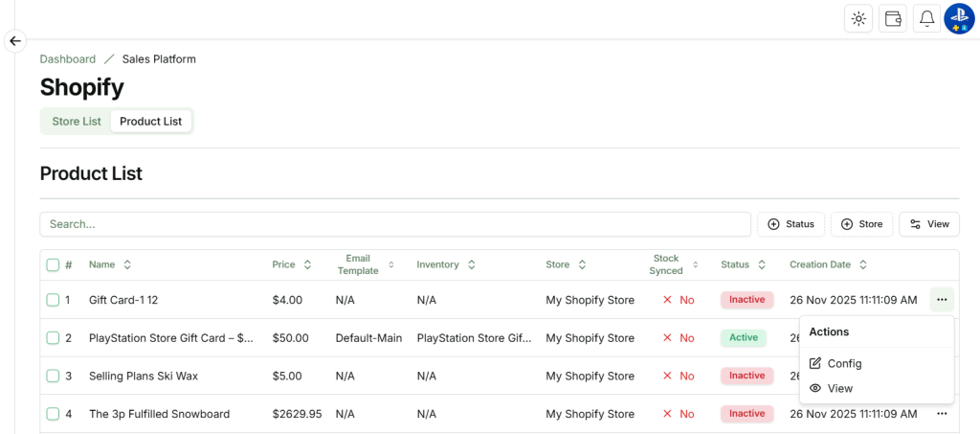Toggle the light/dark theme sun icon
The image size is (980, 434).
(858, 18)
